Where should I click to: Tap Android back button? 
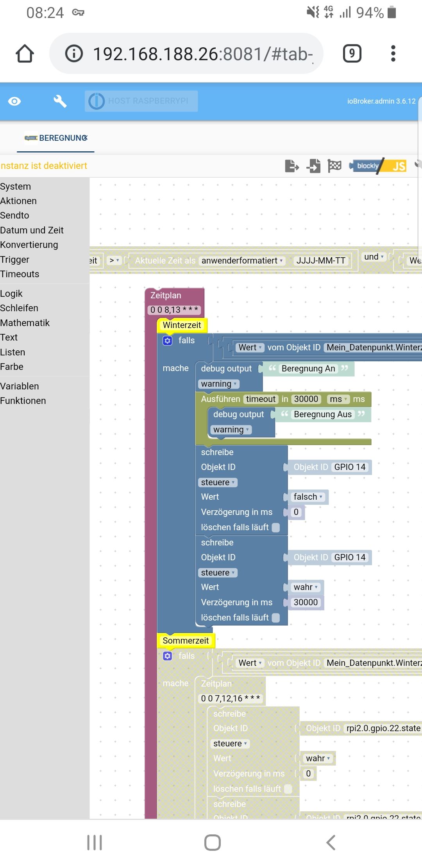[x=331, y=843]
